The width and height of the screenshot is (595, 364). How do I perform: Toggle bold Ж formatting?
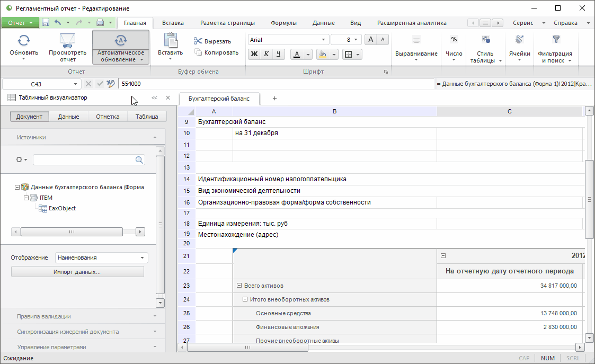click(254, 54)
